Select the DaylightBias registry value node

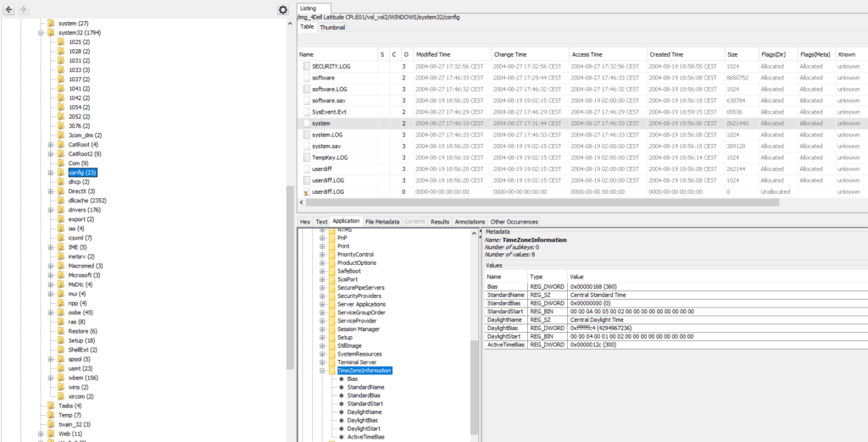(x=363, y=421)
